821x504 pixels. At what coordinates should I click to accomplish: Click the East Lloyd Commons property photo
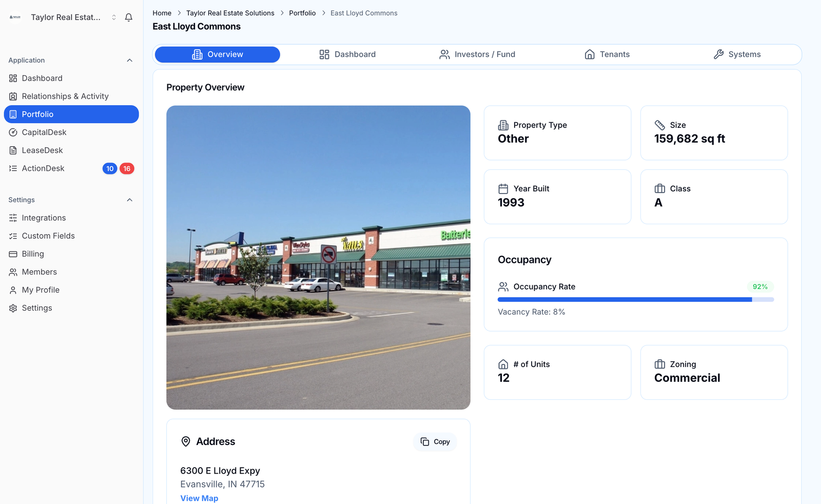click(318, 258)
